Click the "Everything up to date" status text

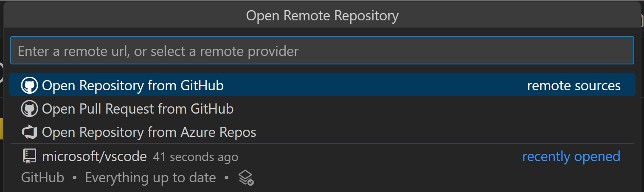coord(150,178)
